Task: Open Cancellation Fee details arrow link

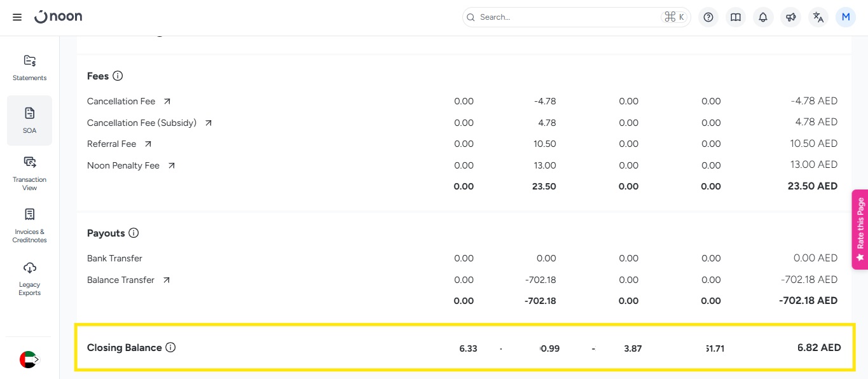Action: pos(167,101)
